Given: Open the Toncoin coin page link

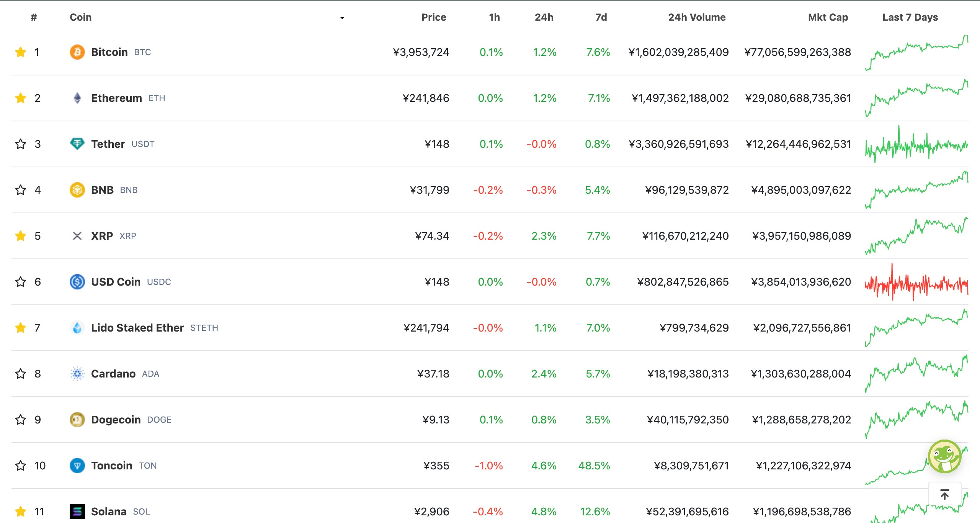Looking at the screenshot, I should click(111, 466).
